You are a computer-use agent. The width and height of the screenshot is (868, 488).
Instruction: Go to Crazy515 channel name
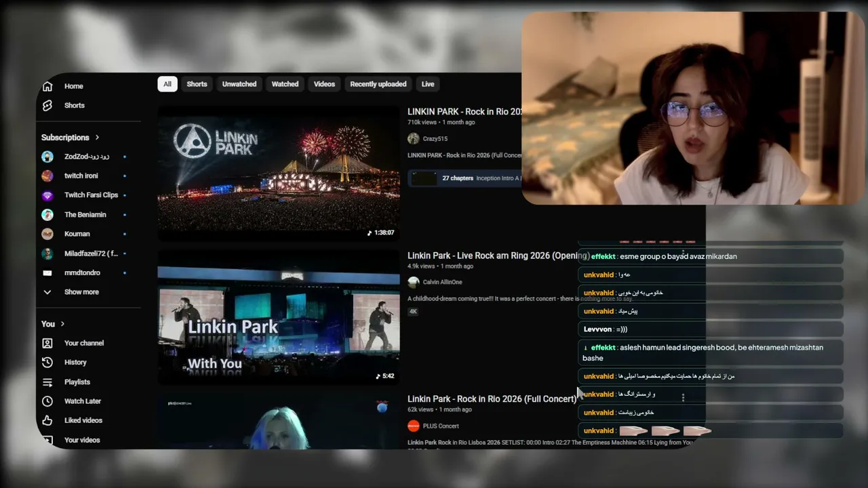click(435, 139)
